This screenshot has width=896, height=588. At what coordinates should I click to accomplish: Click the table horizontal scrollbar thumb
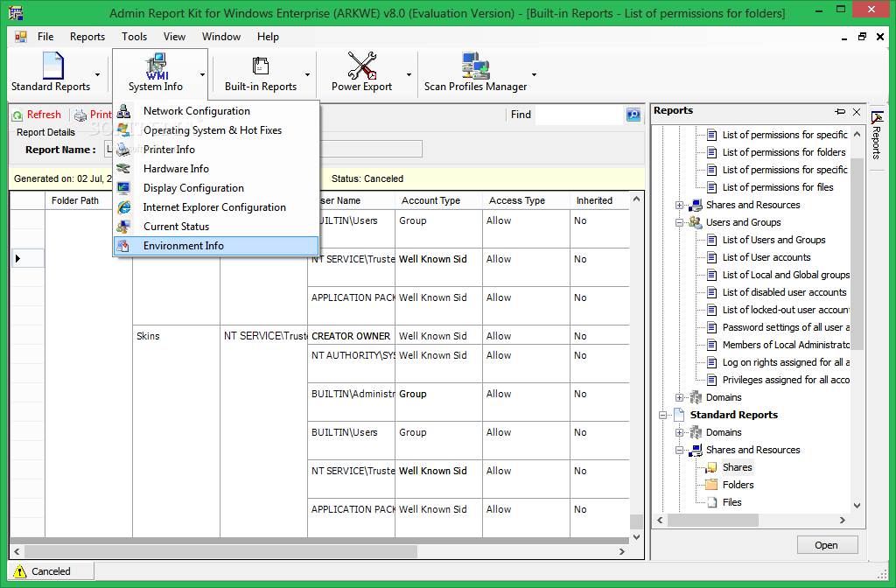click(220, 551)
